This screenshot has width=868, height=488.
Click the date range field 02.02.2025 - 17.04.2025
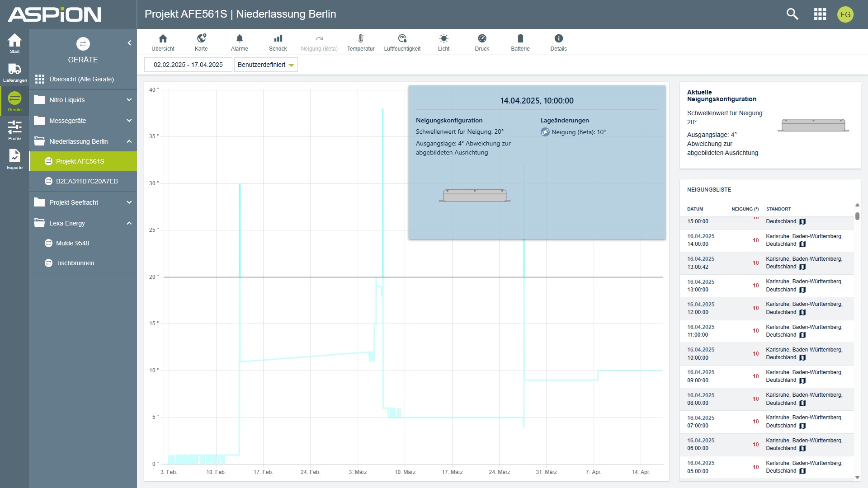click(188, 65)
